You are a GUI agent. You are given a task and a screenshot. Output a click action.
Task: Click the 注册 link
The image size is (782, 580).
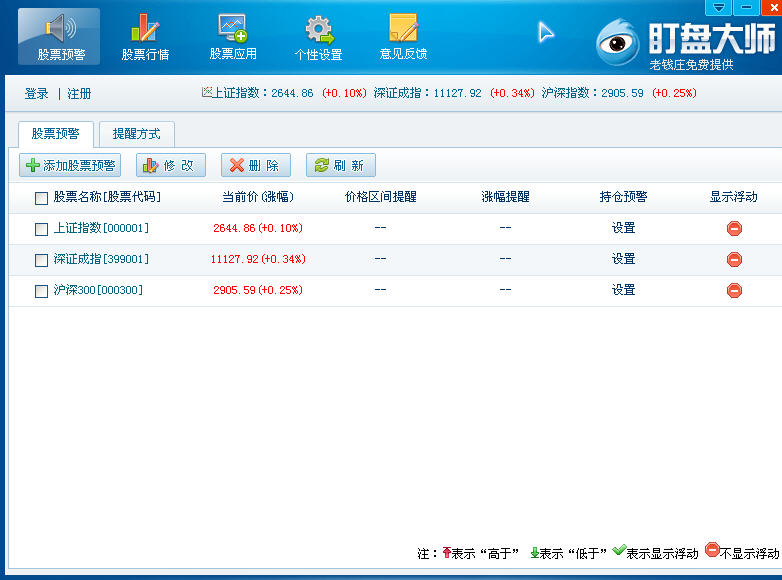click(x=79, y=94)
